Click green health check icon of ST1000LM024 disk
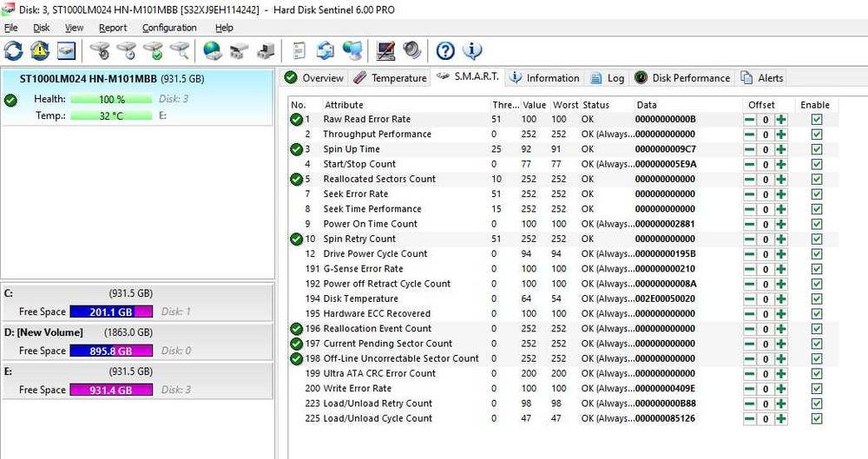 coord(10,100)
